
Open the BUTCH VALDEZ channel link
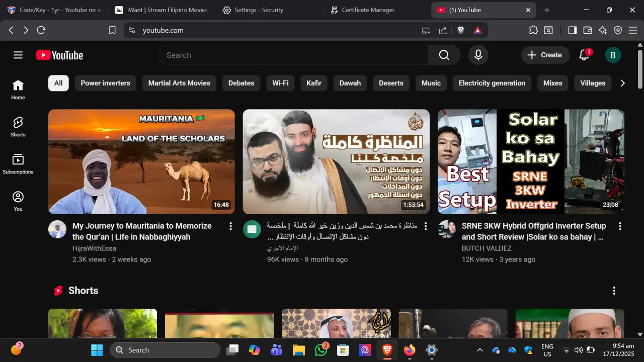487,248
